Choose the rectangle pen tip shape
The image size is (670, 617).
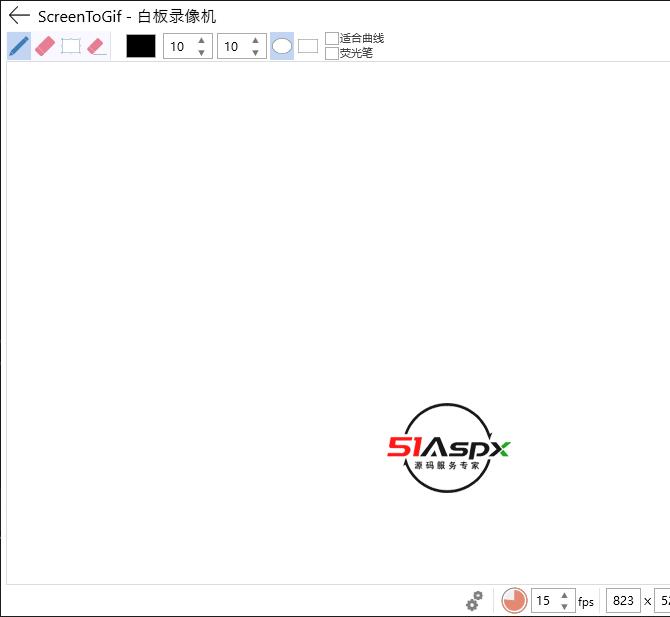308,46
